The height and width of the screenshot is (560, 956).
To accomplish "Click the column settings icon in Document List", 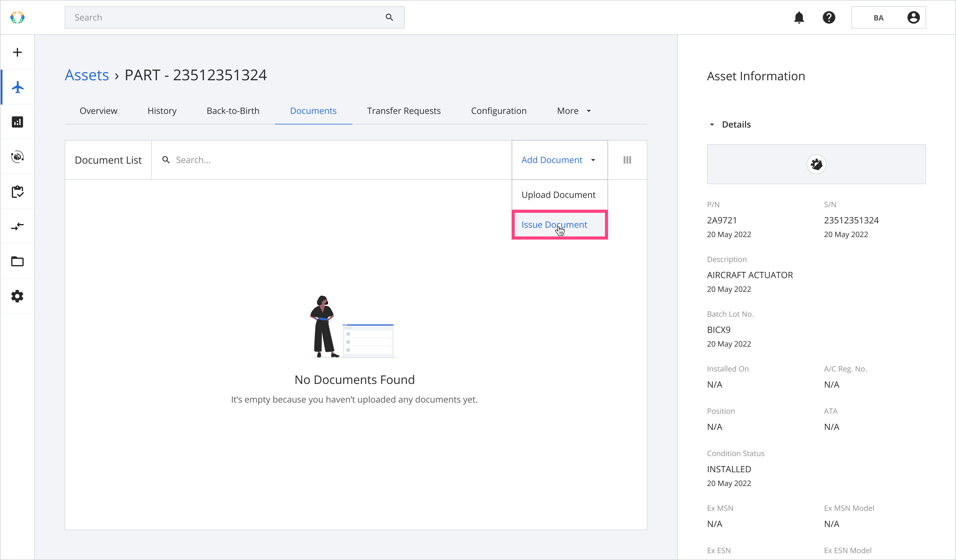I will click(627, 160).
